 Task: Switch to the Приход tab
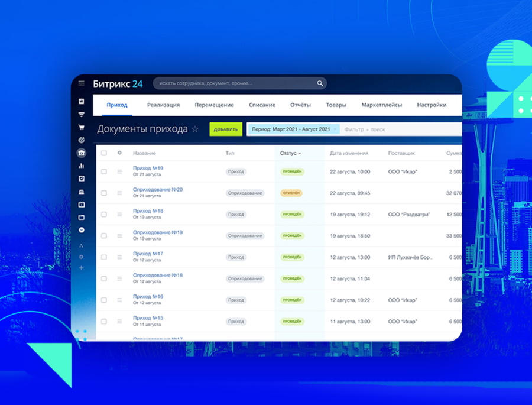(x=117, y=105)
